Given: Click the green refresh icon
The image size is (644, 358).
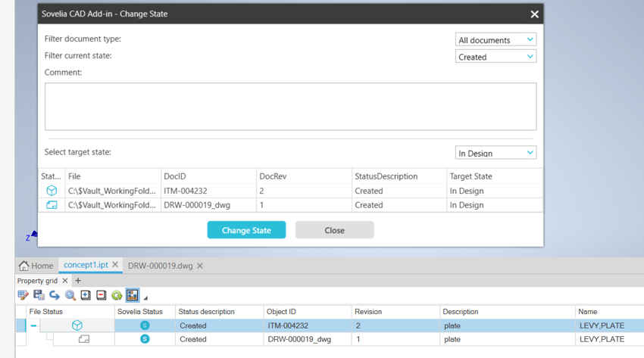Looking at the screenshot, I should 117,295.
